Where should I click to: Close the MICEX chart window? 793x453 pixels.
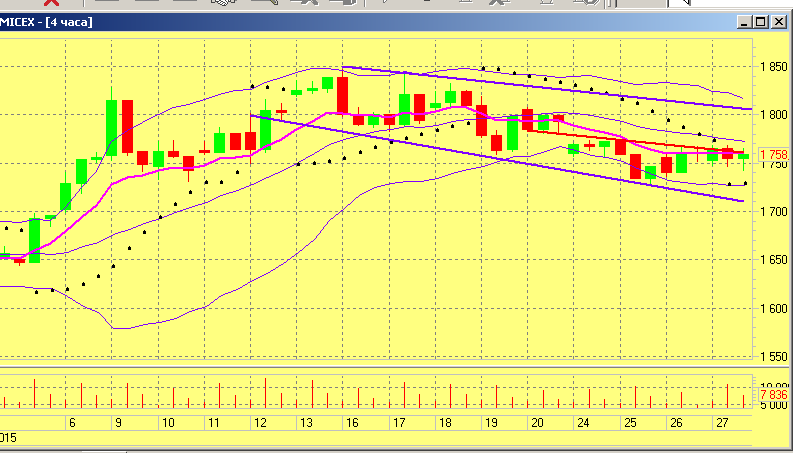coord(777,22)
